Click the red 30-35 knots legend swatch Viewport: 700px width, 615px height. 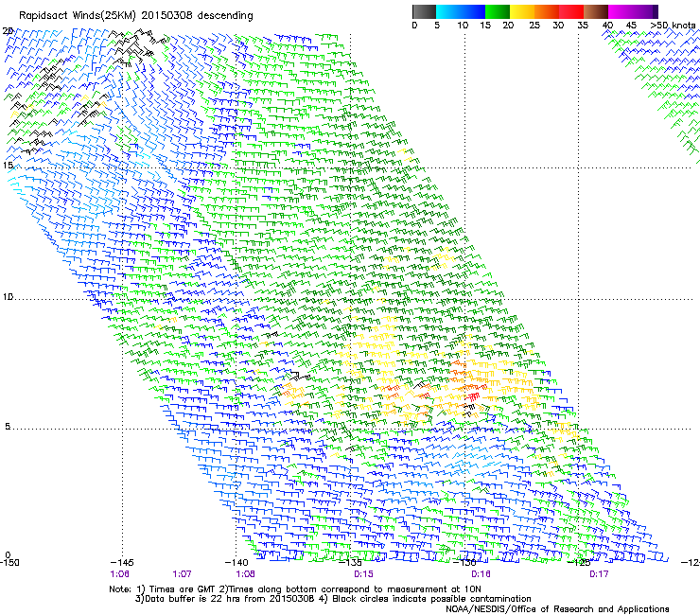(x=571, y=11)
